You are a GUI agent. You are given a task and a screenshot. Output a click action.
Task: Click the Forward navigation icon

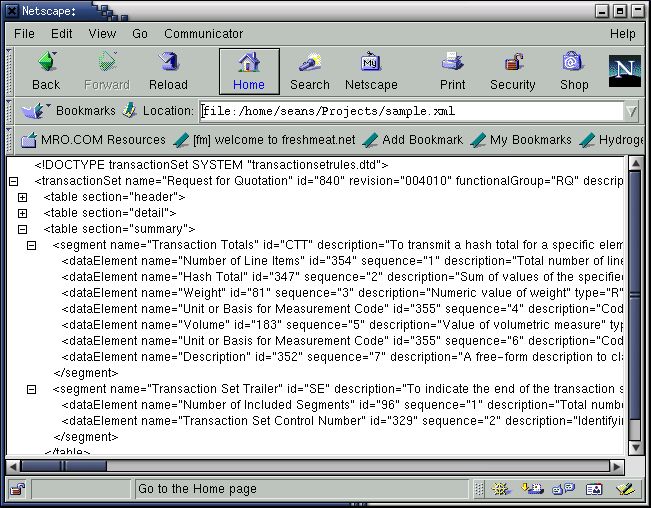coord(107,71)
